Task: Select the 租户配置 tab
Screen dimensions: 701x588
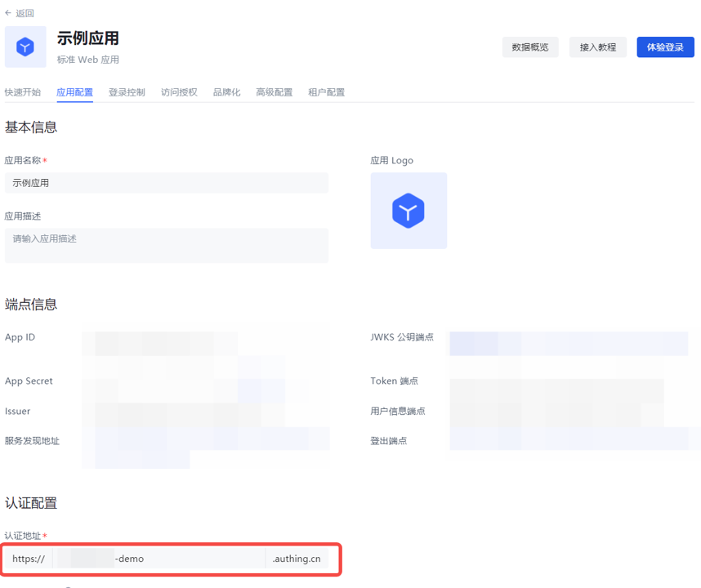Action: click(326, 92)
